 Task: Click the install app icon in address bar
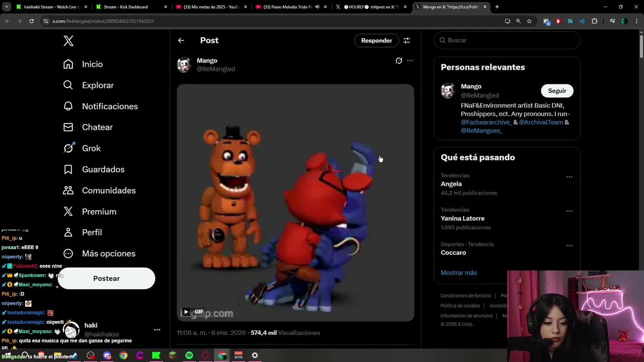(x=507, y=21)
